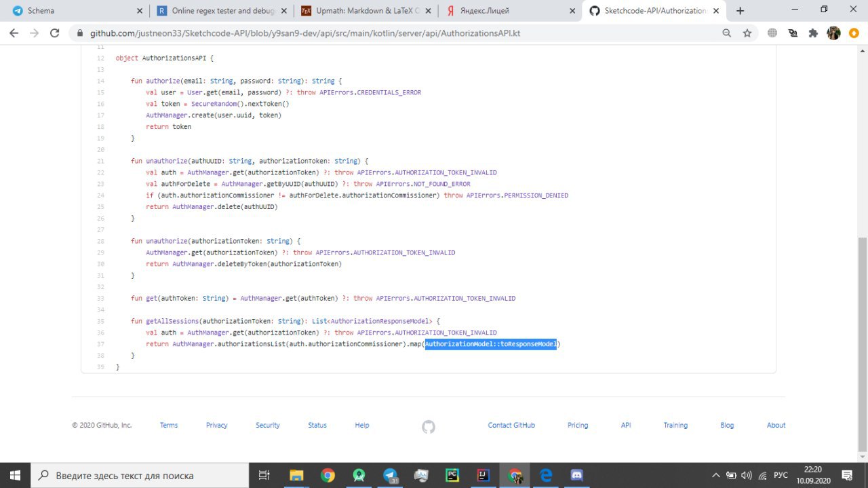Open the Chrome profile avatar
The width and height of the screenshot is (868, 488).
[833, 33]
